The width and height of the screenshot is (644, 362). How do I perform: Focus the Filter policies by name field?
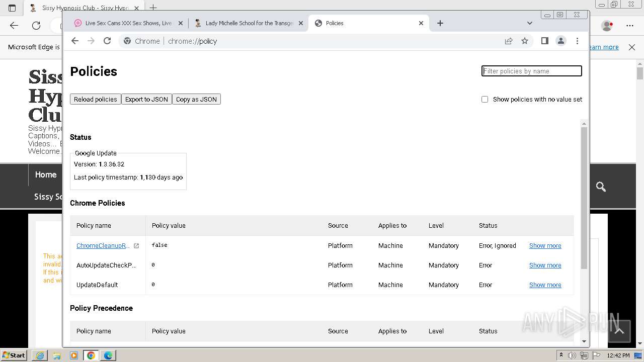click(x=532, y=71)
